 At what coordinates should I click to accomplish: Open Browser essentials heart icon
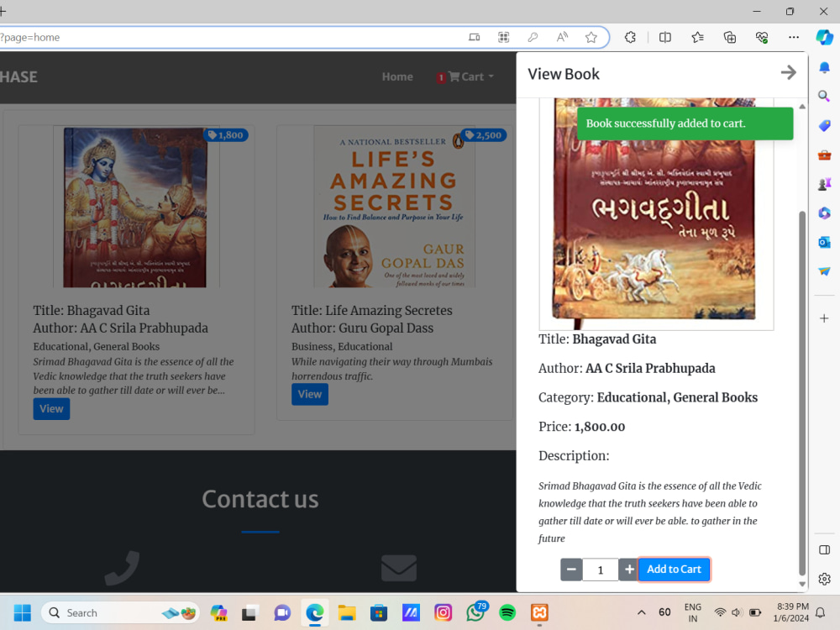(x=762, y=38)
